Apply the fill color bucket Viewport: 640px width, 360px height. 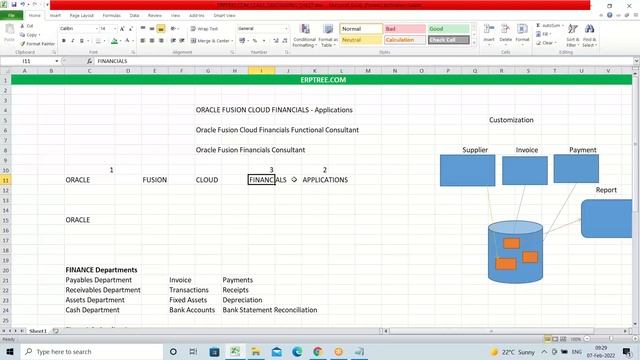114,41
